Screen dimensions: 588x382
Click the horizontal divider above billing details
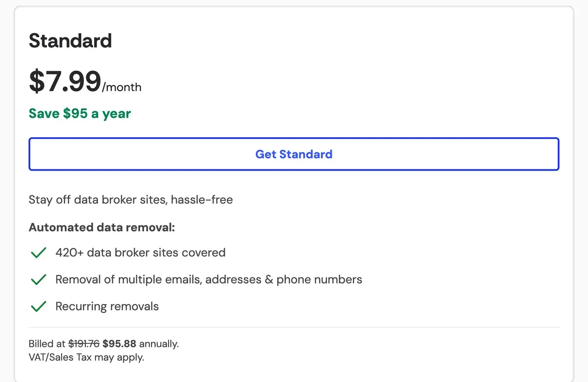click(x=294, y=327)
